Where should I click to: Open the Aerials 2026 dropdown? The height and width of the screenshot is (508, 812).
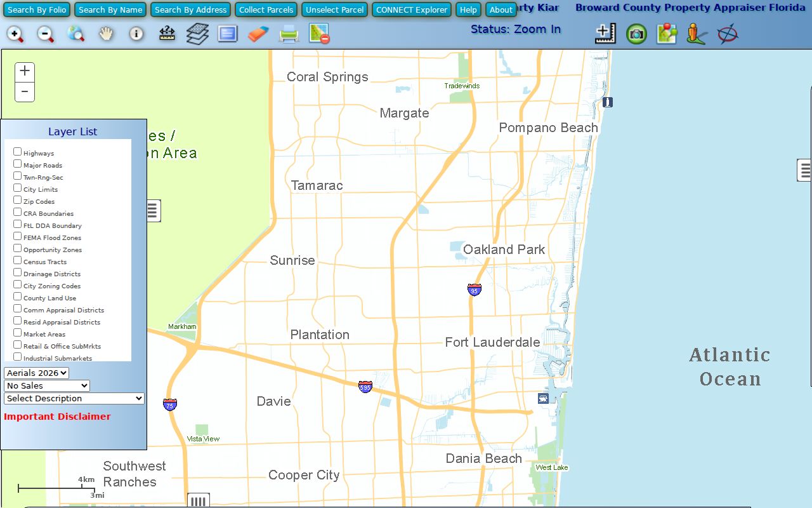click(37, 373)
